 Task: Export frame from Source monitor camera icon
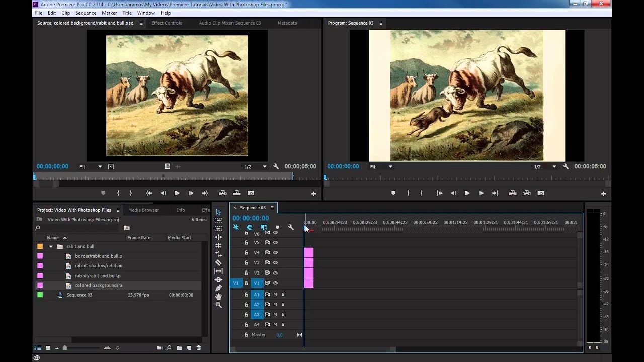251,193
